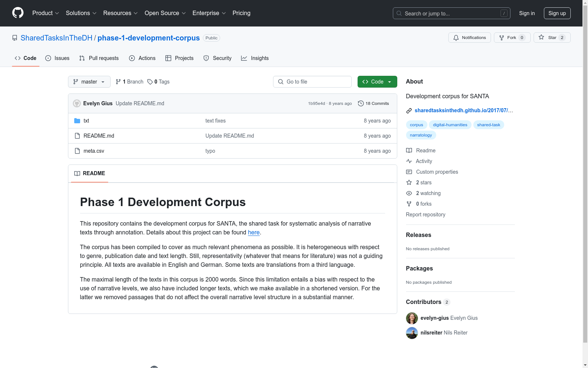This screenshot has height=368, width=588.
Task: Click the book icon next to Readme
Action: tap(409, 151)
